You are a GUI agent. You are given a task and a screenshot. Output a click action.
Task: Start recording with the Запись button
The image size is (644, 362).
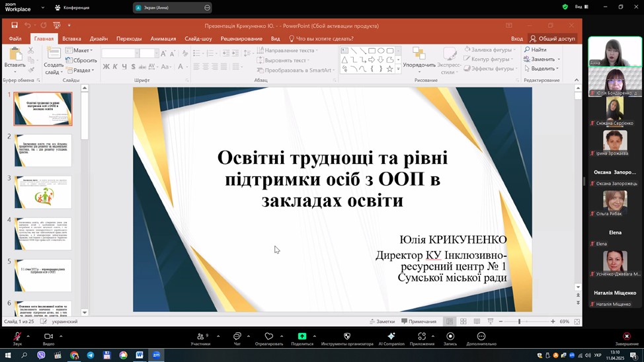pyautogui.click(x=450, y=337)
